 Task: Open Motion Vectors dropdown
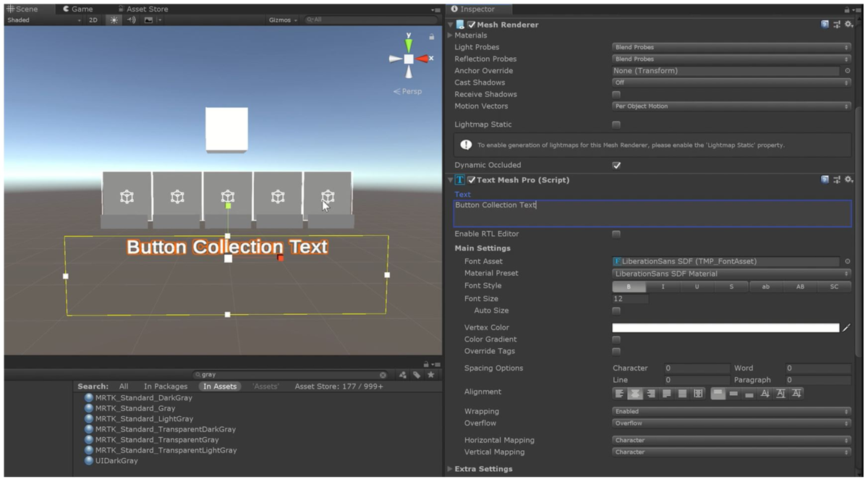731,106
